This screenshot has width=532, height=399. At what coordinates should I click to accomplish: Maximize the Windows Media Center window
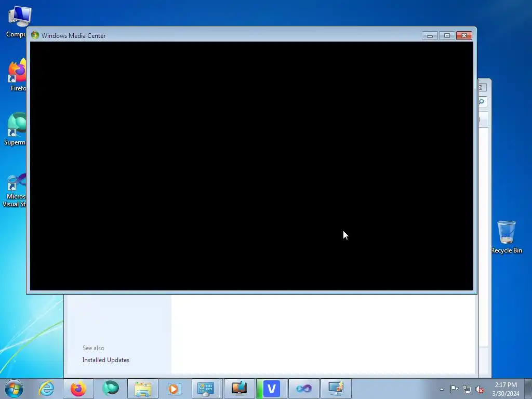447,36
